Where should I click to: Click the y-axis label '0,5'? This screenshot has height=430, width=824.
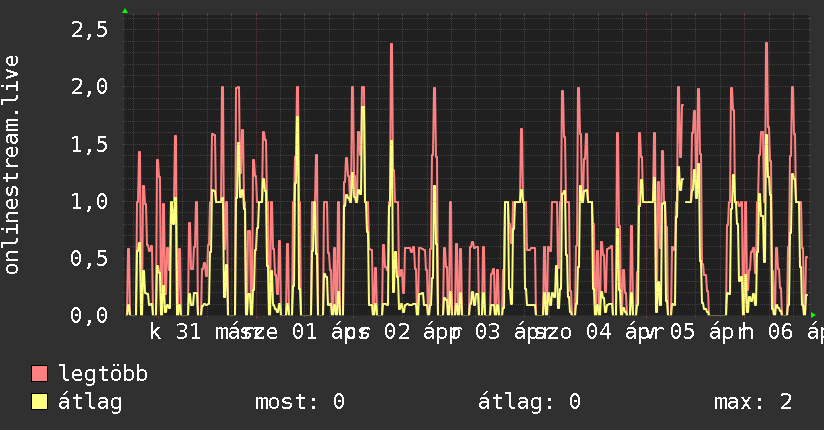point(90,258)
